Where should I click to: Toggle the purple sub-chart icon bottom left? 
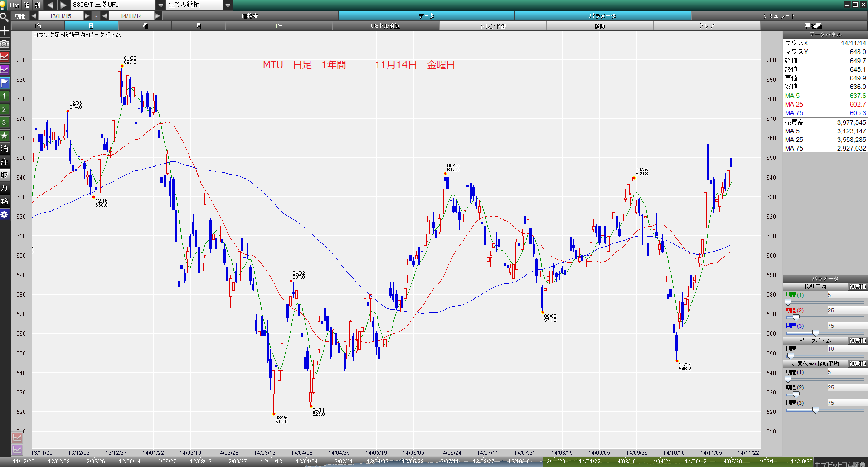tap(17, 450)
